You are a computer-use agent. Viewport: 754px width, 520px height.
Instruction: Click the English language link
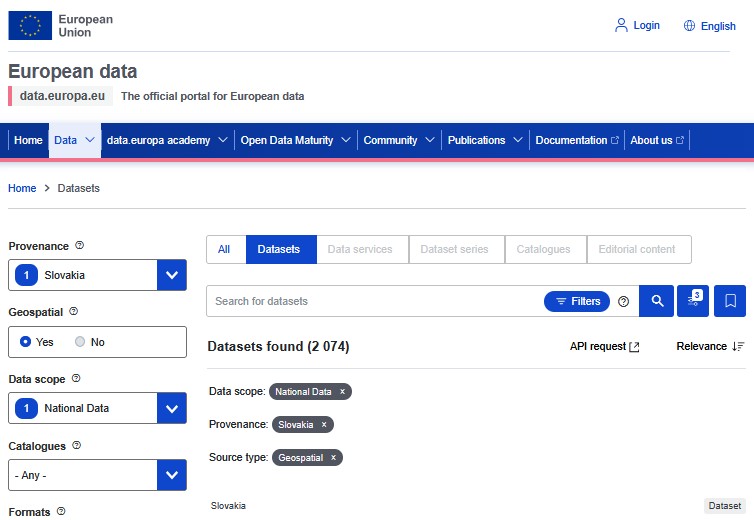click(x=718, y=26)
